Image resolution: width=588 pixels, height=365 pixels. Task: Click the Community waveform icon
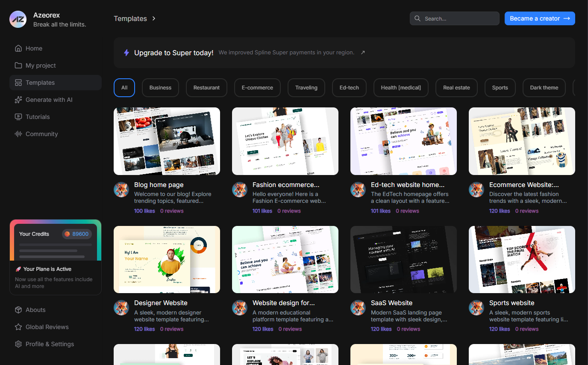[x=18, y=134]
